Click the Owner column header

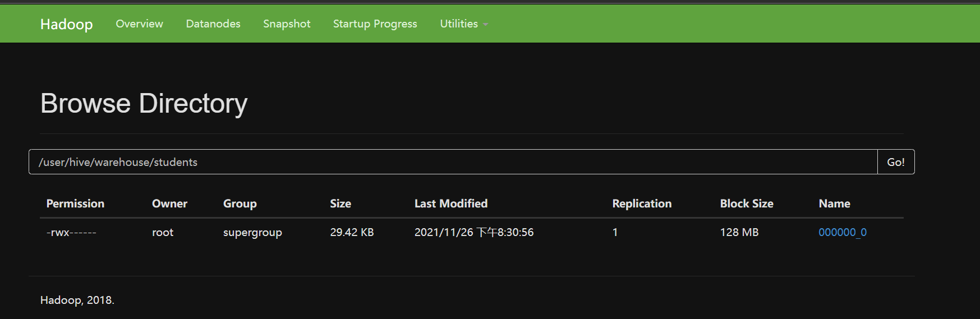tap(169, 204)
